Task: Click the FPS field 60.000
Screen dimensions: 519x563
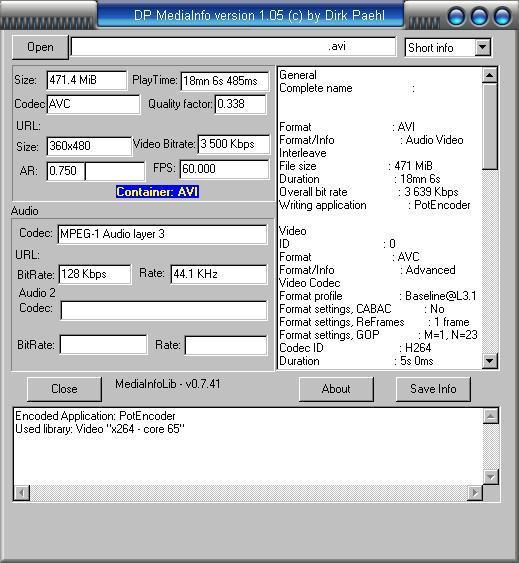Action: 224,169
